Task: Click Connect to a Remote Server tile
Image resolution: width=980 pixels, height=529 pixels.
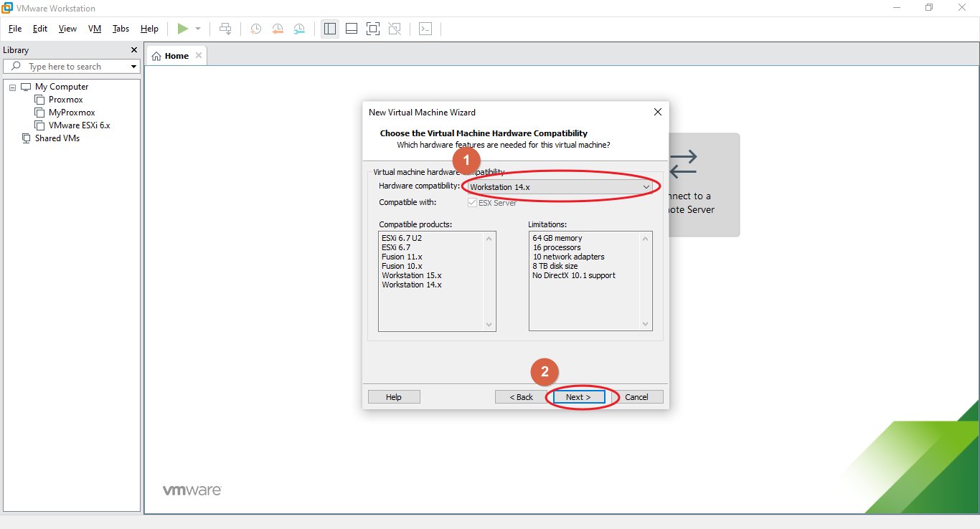Action: tap(704, 185)
